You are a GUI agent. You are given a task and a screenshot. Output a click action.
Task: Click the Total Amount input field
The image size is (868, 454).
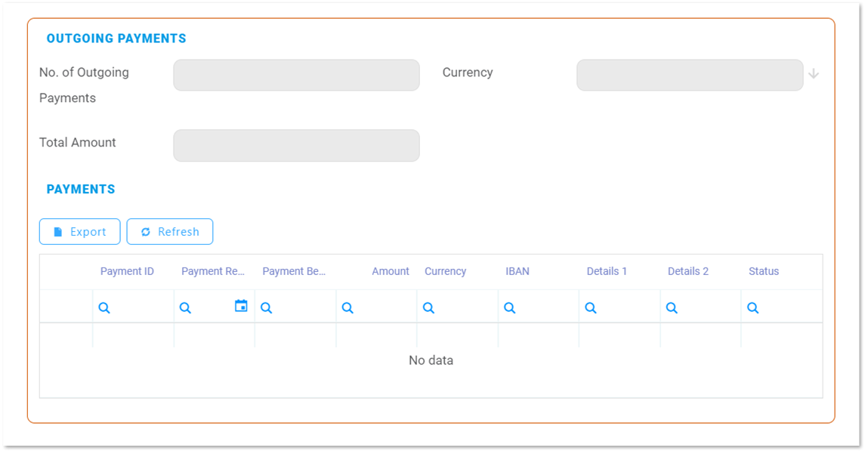tap(296, 146)
